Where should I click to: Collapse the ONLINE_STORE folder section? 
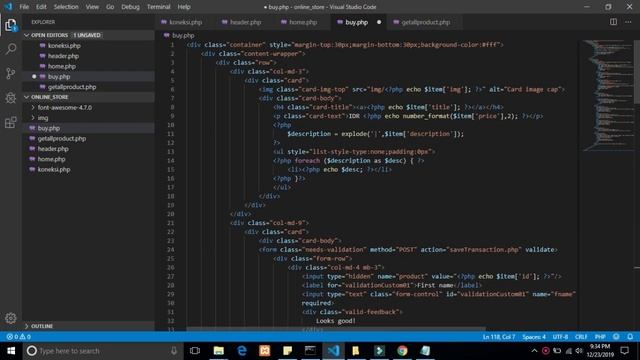(27, 97)
